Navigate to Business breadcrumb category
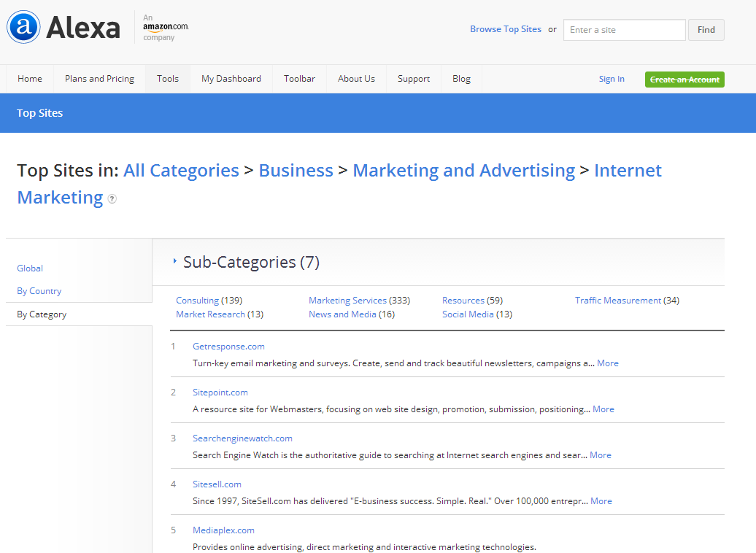 point(296,171)
